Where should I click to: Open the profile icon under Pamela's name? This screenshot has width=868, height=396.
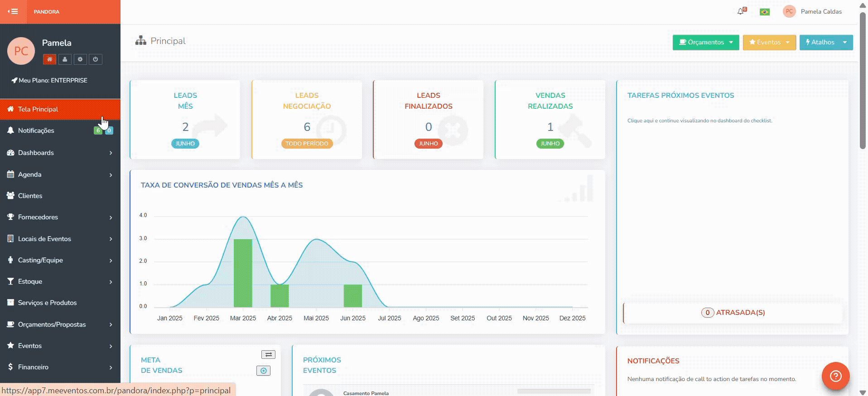(65, 59)
